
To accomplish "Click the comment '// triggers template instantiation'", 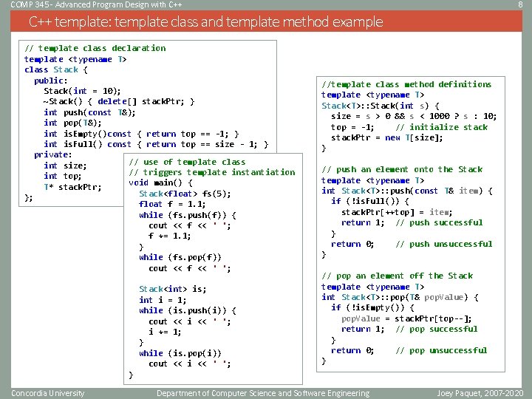I will pyautogui.click(x=212, y=172).
